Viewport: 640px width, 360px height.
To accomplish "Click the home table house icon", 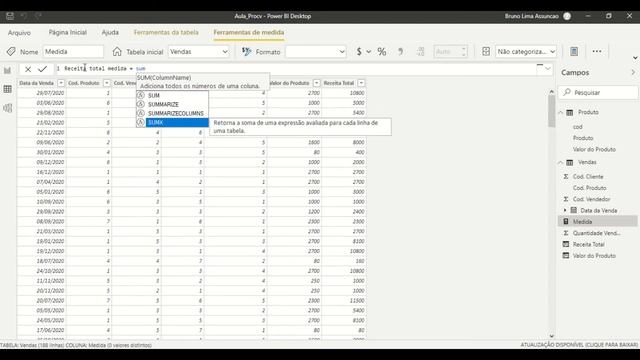I will coord(117,51).
